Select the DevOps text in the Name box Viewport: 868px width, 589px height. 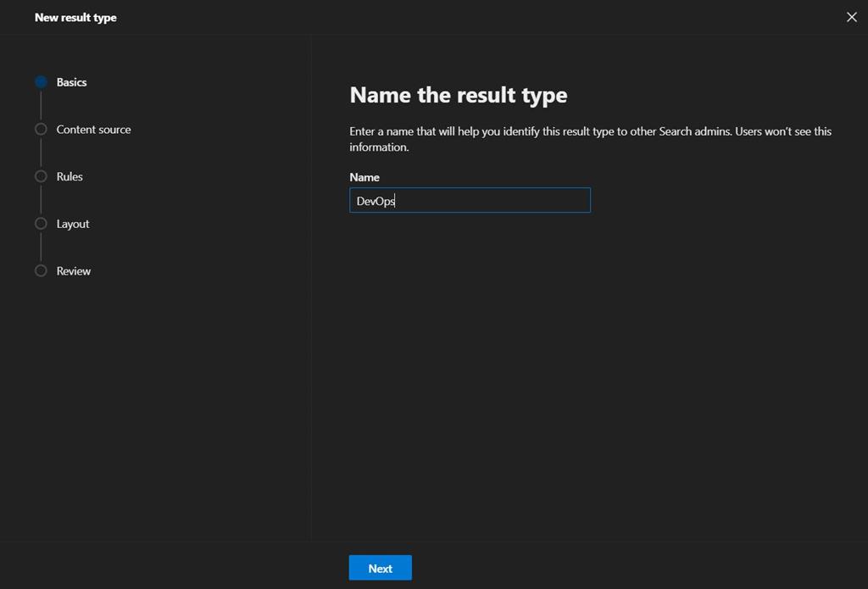click(375, 199)
